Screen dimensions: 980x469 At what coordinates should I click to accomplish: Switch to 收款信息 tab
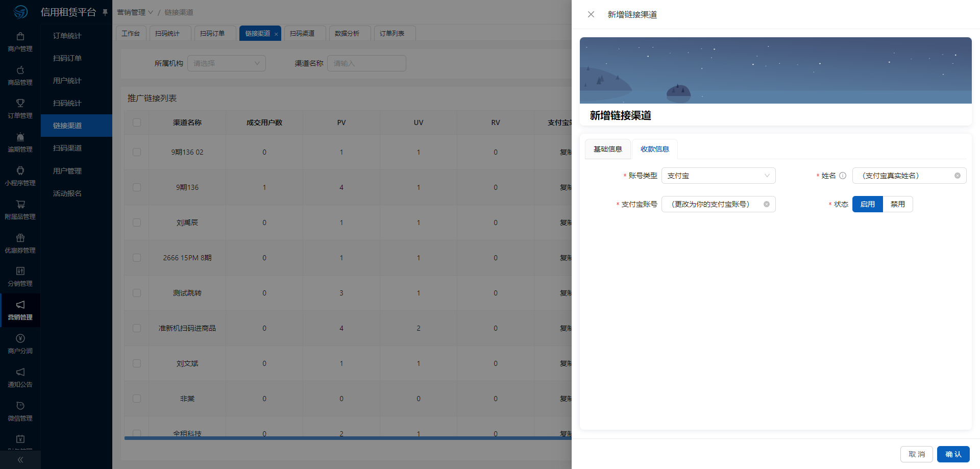click(655, 149)
